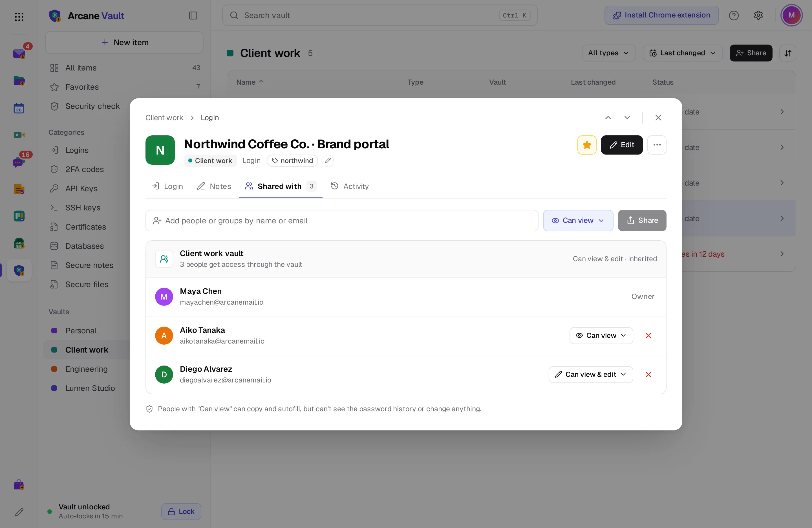
Task: Open the chat app with badge 16
Action: [x=18, y=162]
